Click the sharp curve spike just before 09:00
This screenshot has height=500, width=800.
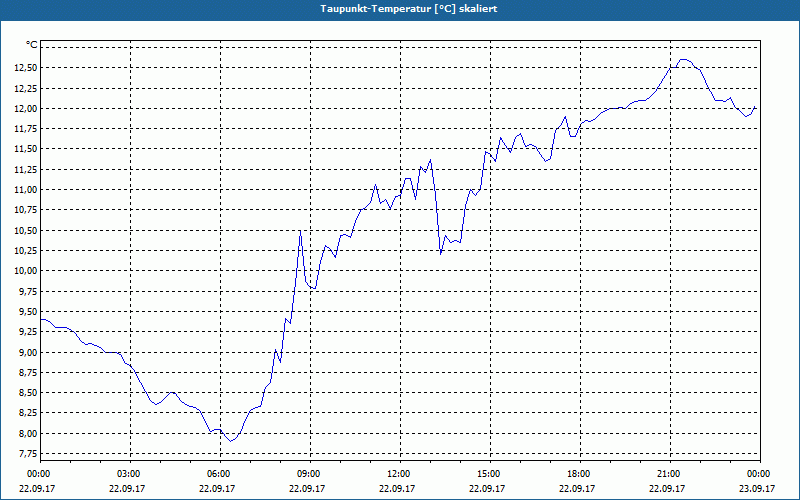tap(300, 231)
